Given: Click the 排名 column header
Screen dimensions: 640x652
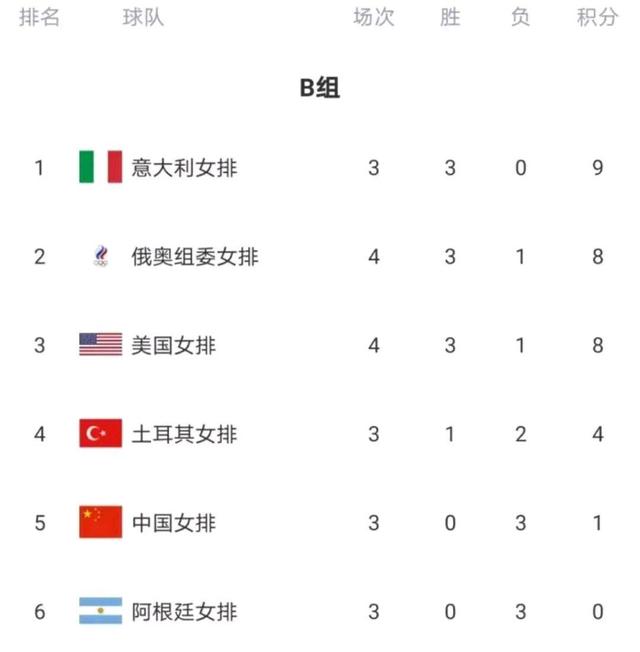Looking at the screenshot, I should coord(40,17).
